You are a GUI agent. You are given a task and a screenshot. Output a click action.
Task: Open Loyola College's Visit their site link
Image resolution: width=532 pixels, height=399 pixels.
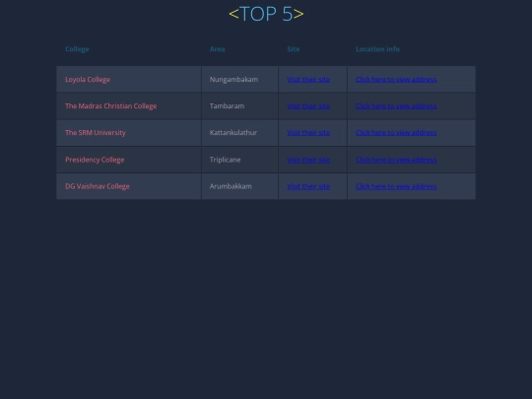pyautogui.click(x=308, y=80)
